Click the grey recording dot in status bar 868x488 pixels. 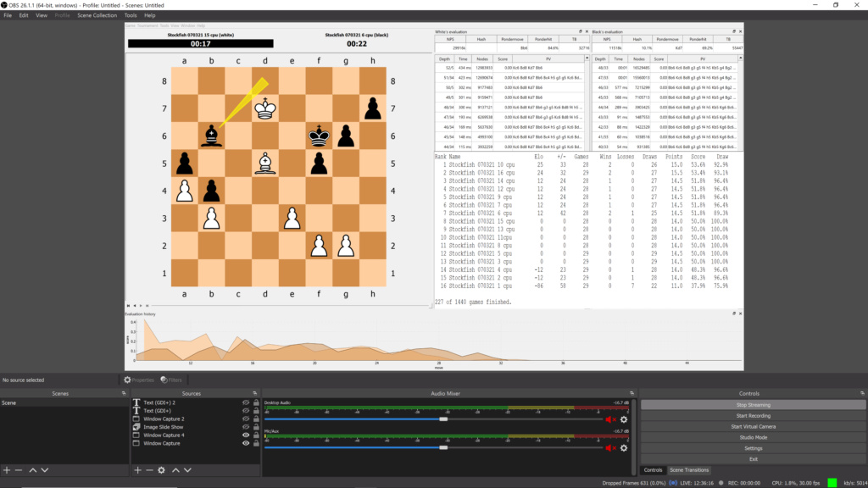click(721, 483)
